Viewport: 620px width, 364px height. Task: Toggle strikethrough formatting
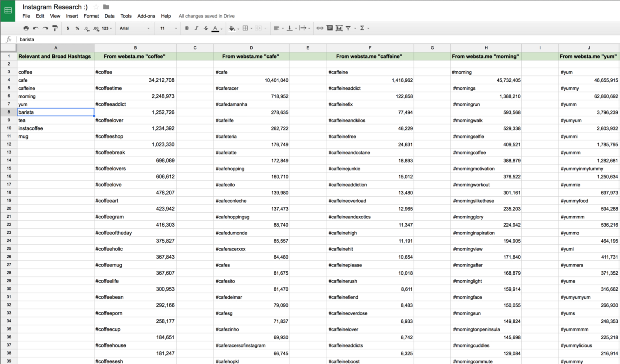(x=206, y=28)
